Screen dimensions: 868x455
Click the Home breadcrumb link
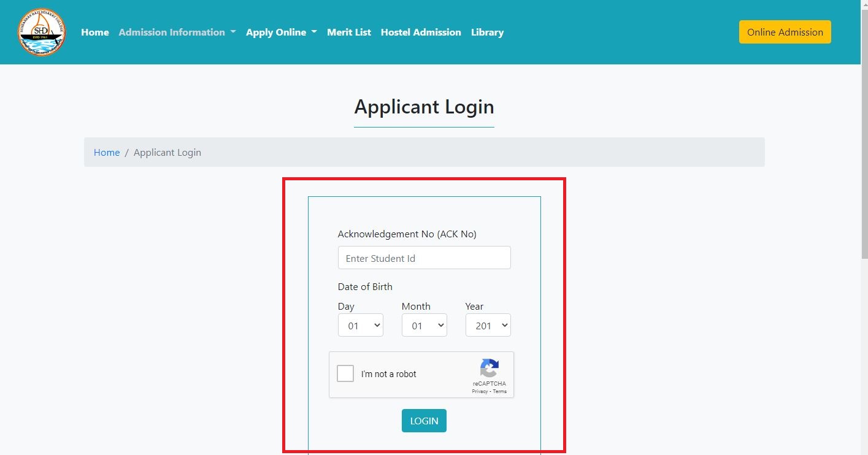pos(106,153)
